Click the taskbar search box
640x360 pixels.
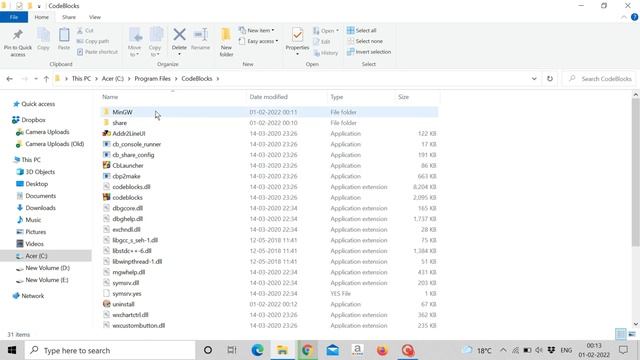(x=110, y=350)
